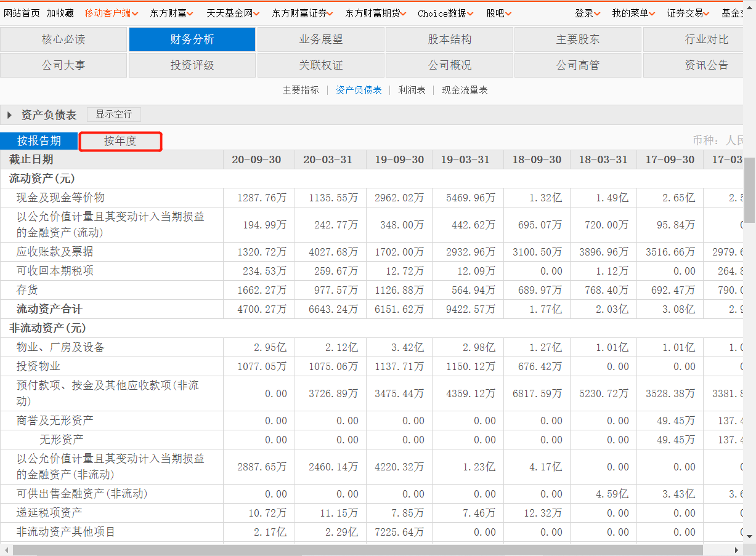Collapse the 资产负债表 section triangle
The width and height of the screenshot is (756, 556).
9,115
